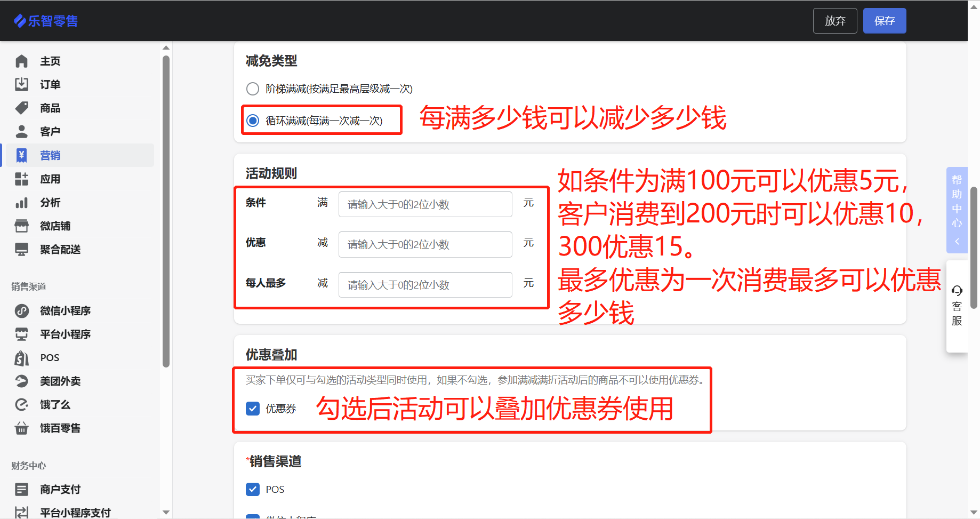The width and height of the screenshot is (980, 519).
Task: Click the 饿了么 icon
Action: click(x=21, y=404)
